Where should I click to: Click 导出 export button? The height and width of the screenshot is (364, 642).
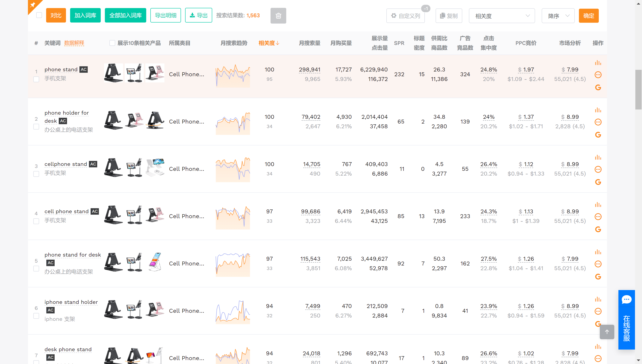(x=199, y=15)
